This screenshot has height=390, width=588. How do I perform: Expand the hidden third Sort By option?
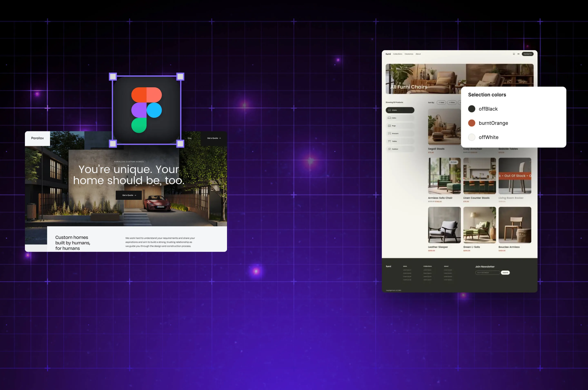(x=461, y=102)
